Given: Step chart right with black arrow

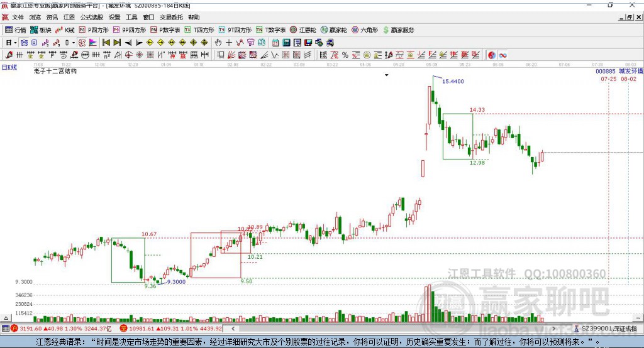Looking at the screenshot, I should (139, 43).
